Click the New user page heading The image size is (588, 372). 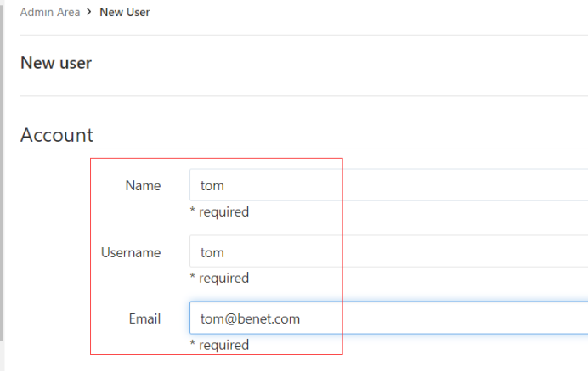(56, 63)
